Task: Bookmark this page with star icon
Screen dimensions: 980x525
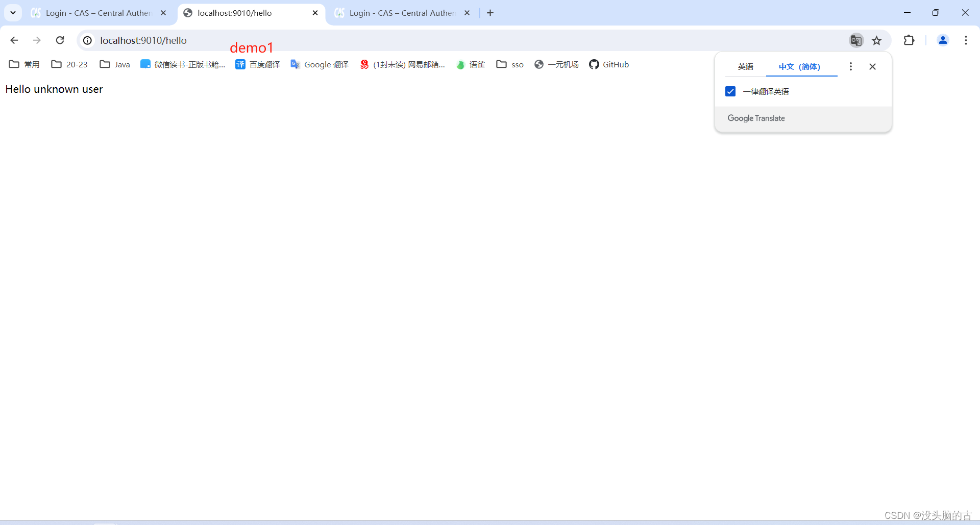Action: pyautogui.click(x=877, y=40)
